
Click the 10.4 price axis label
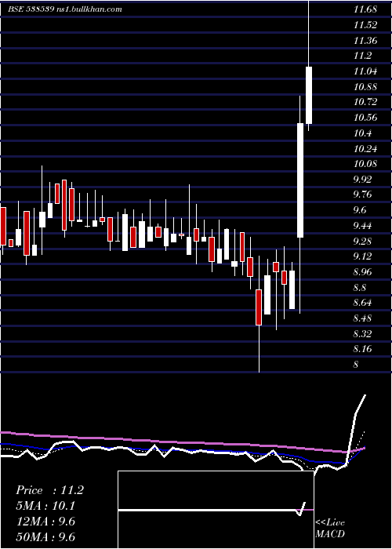coord(362,133)
